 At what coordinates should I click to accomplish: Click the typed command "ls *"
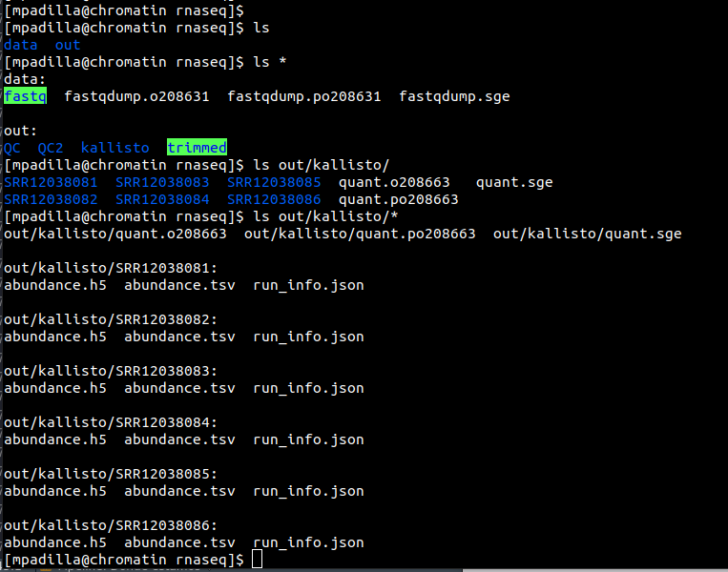click(270, 62)
